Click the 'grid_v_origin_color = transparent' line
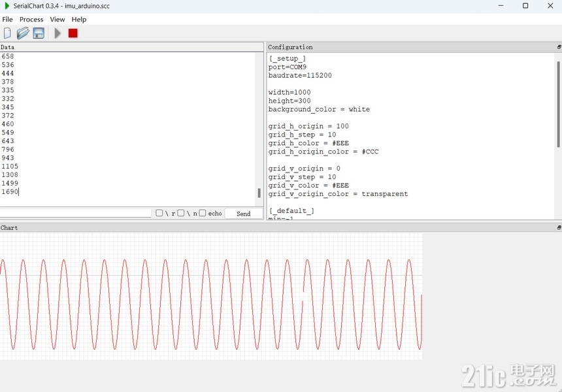 [x=338, y=194]
